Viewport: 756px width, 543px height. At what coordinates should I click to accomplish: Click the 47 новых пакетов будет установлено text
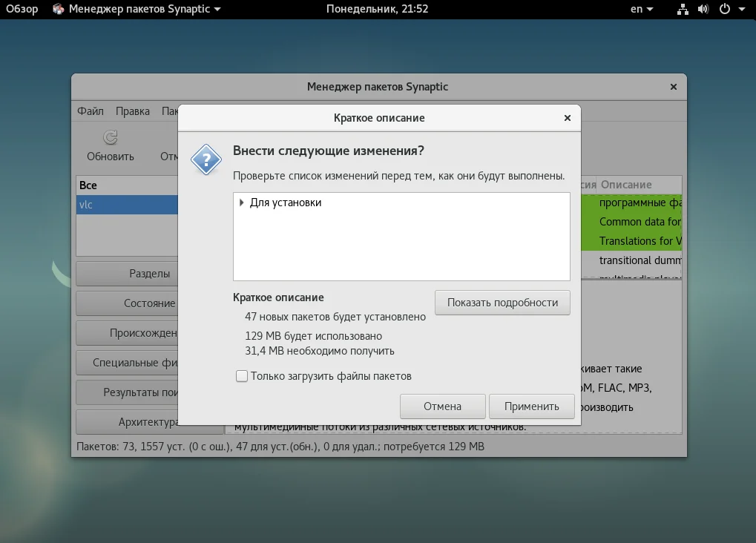(x=335, y=317)
